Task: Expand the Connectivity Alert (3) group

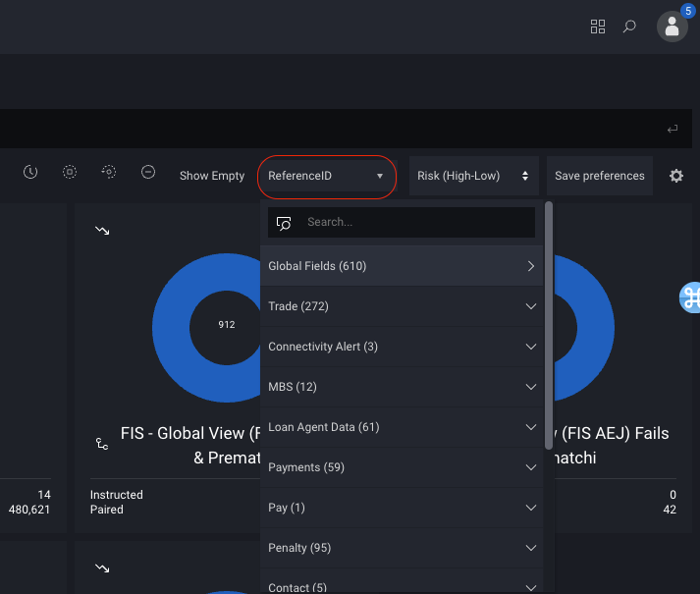Action: (x=402, y=347)
